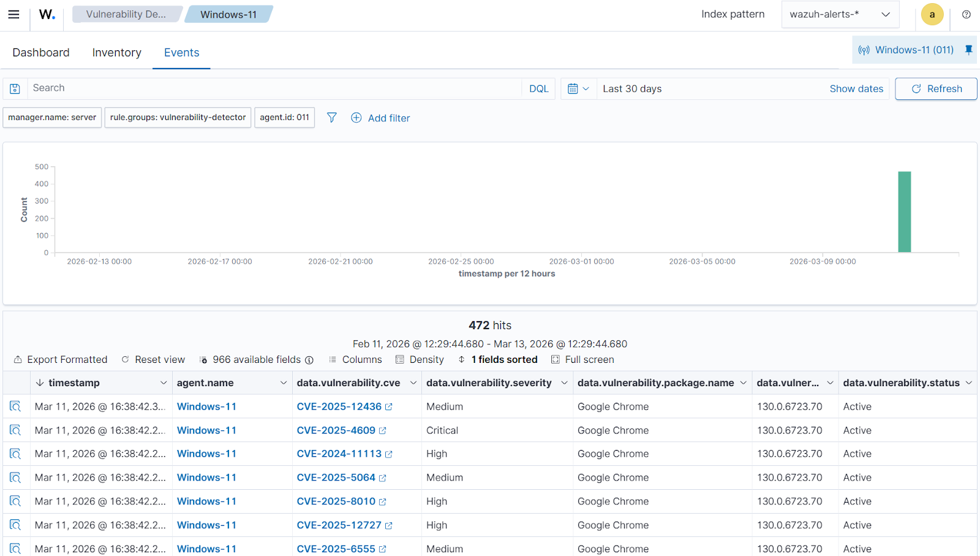Click the available fields info icon

point(309,360)
